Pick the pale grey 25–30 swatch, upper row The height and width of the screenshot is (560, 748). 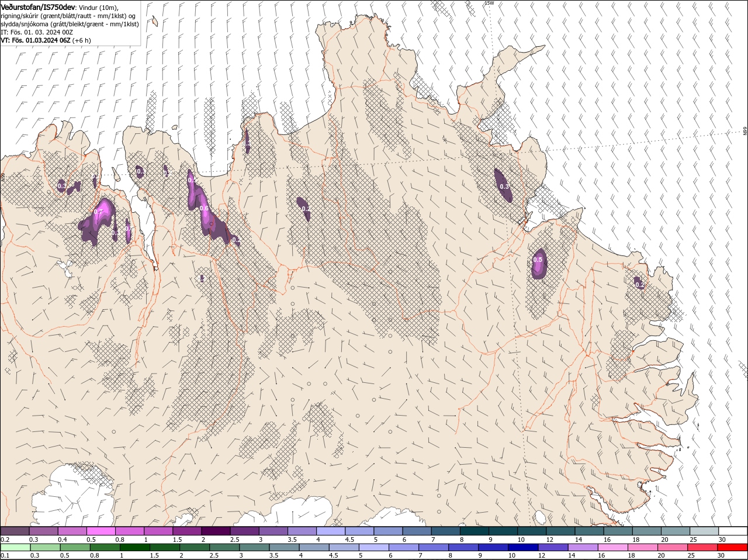tap(704, 531)
